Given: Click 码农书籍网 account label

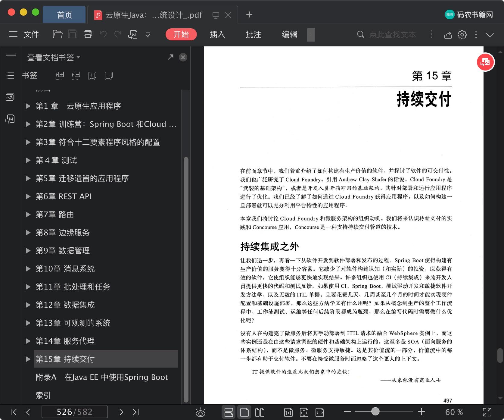Looking at the screenshot, I should (x=475, y=14).
